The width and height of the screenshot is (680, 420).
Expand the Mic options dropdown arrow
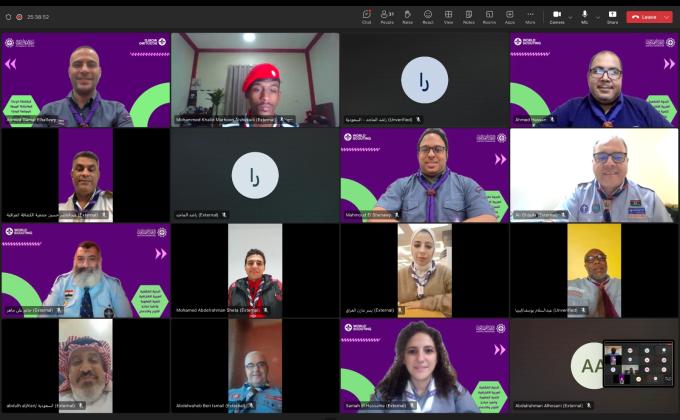[598, 16]
